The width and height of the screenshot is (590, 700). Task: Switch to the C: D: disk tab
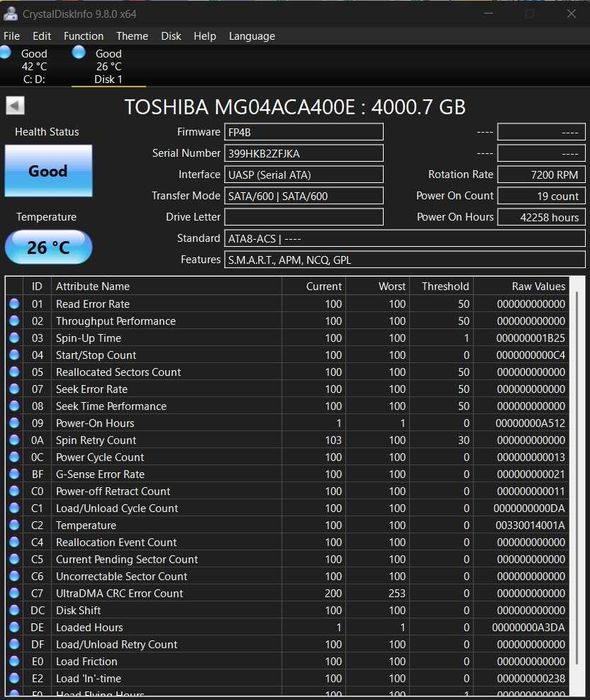(34, 66)
